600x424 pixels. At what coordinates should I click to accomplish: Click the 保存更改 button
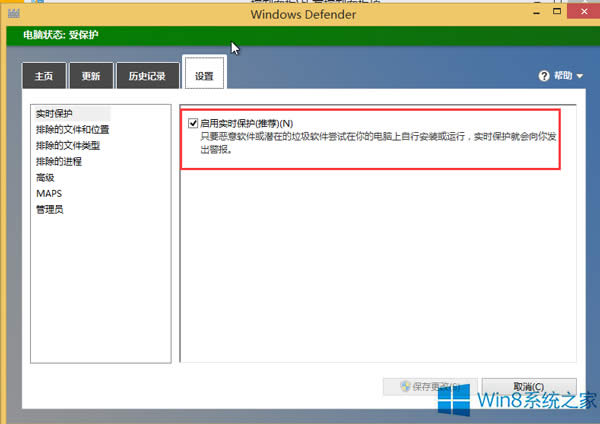tap(430, 387)
